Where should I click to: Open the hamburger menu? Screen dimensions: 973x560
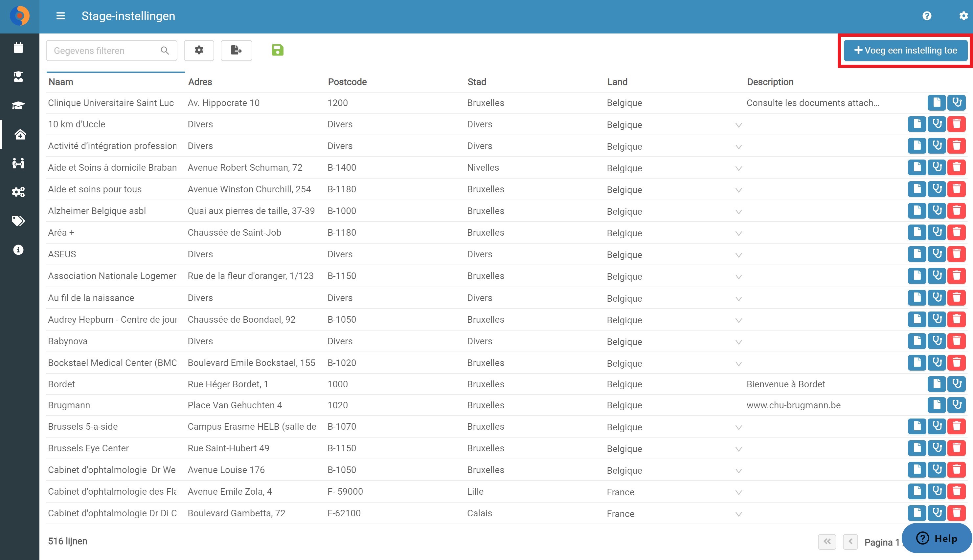[x=60, y=16]
